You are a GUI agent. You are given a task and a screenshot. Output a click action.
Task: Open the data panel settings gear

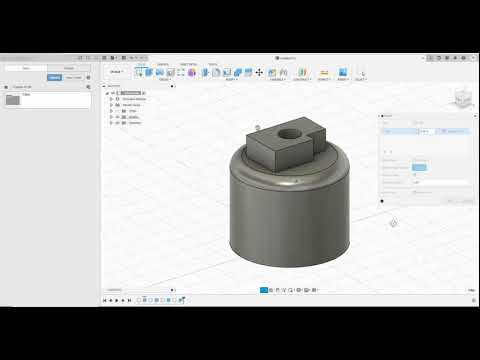coord(88,78)
